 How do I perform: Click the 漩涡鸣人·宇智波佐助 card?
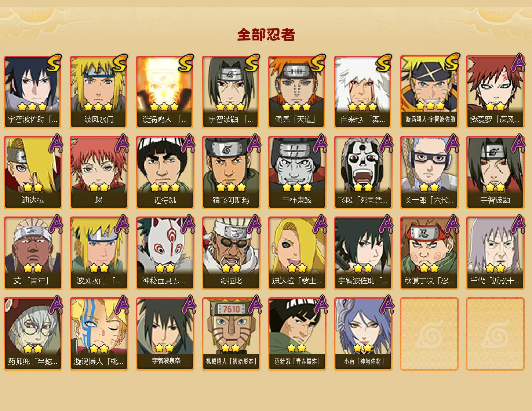(429, 92)
